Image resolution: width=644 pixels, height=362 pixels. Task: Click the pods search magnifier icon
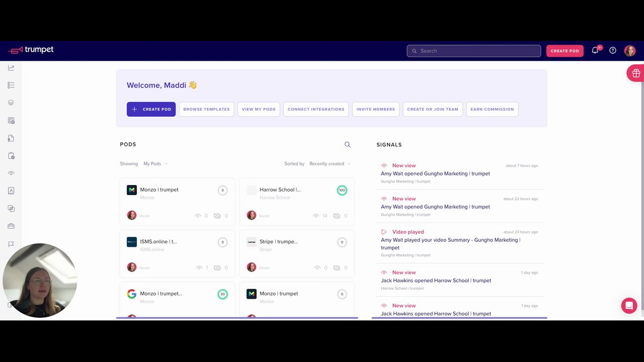pyautogui.click(x=347, y=144)
